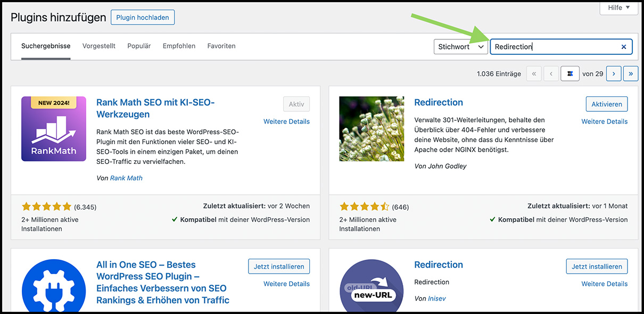Click the 'von 29' page total text
Image resolution: width=644 pixels, height=314 pixels.
(593, 74)
